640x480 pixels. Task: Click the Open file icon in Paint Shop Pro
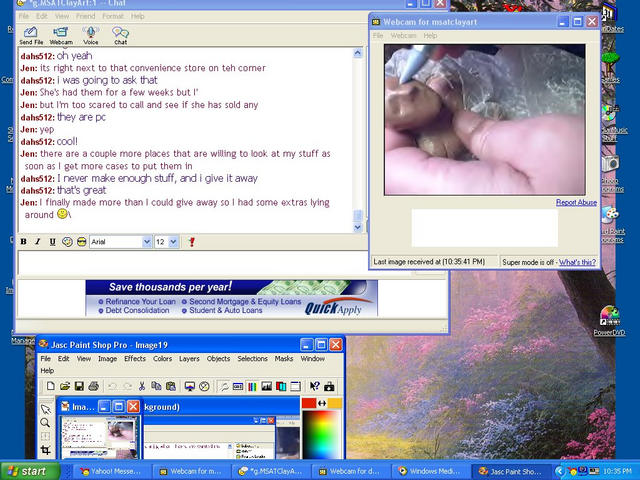coord(65,386)
